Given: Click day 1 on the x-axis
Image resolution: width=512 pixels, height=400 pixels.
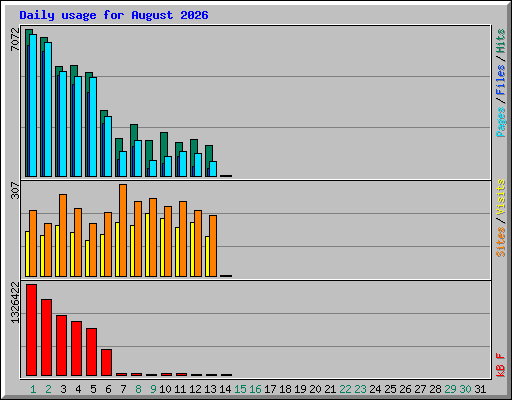Looking at the screenshot, I should (33, 389).
